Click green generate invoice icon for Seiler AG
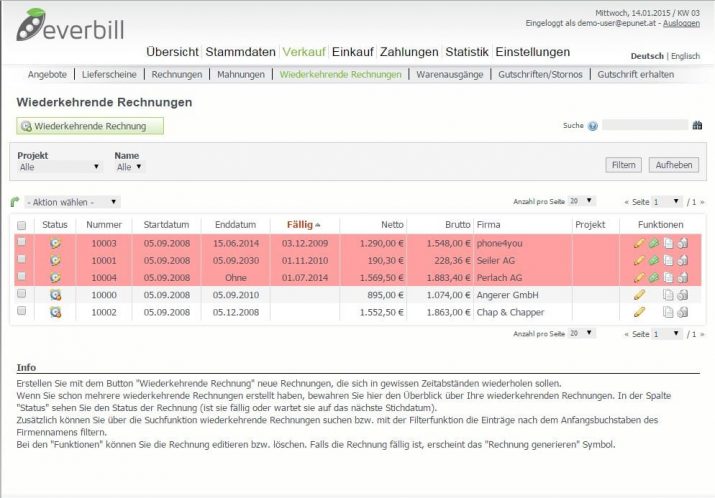715x498 pixels. pos(653,260)
